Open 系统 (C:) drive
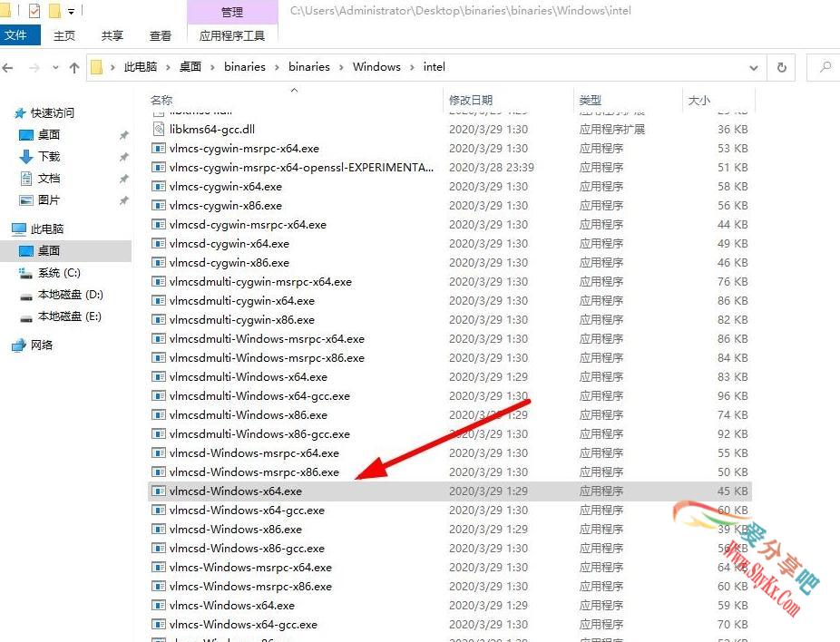840x642 pixels. [59, 273]
